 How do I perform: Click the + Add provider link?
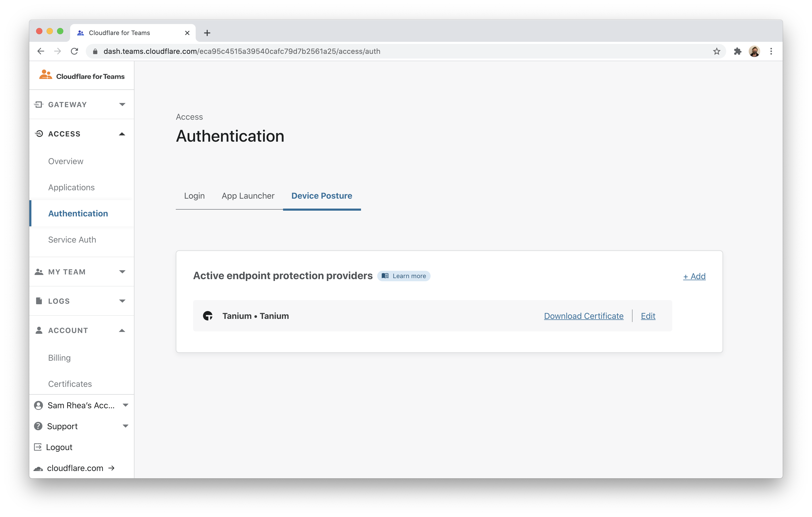coord(694,276)
